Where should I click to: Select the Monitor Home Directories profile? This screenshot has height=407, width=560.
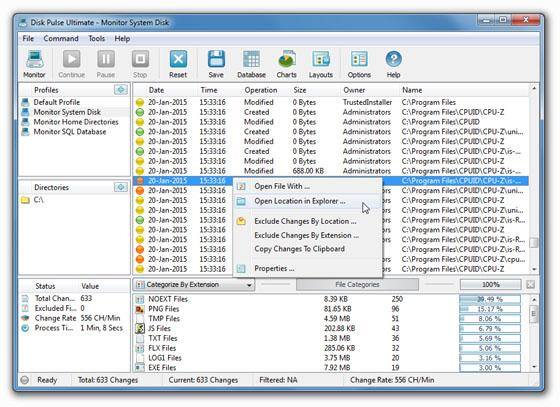tap(76, 122)
